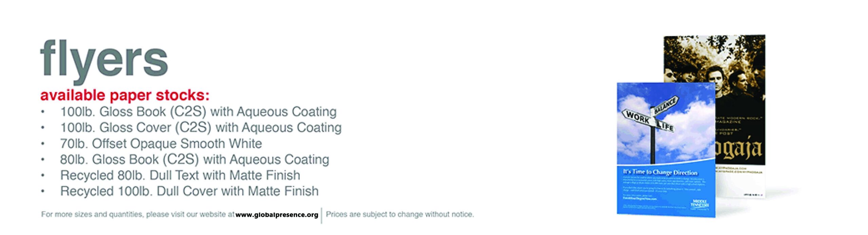The height and width of the screenshot is (235, 868).
Task: Click "For more sizes and quantities" text
Action: pos(137,215)
